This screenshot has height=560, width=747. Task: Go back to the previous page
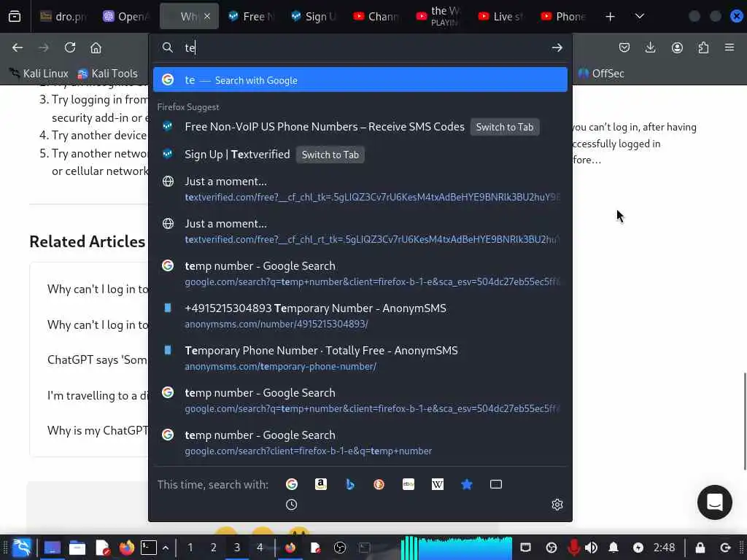coord(18,47)
